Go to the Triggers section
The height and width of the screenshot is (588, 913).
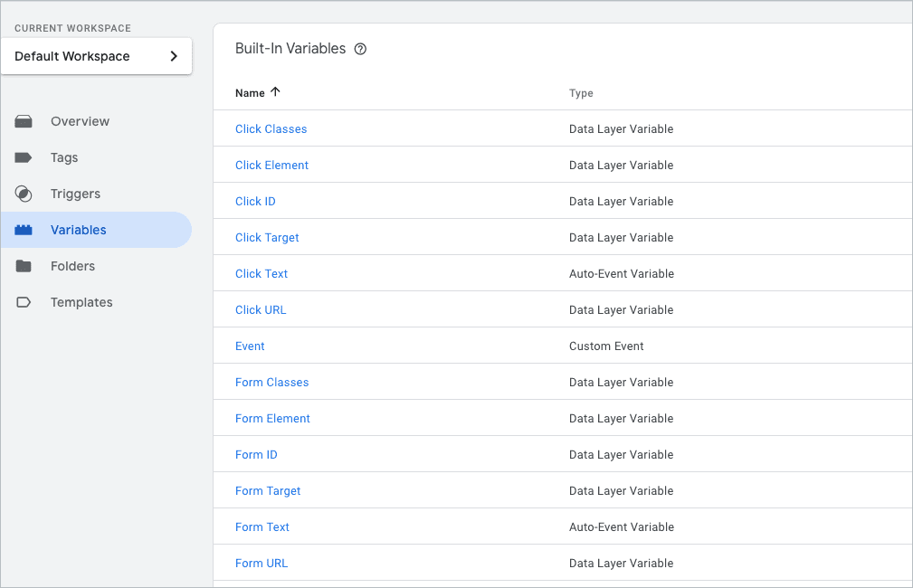click(75, 194)
